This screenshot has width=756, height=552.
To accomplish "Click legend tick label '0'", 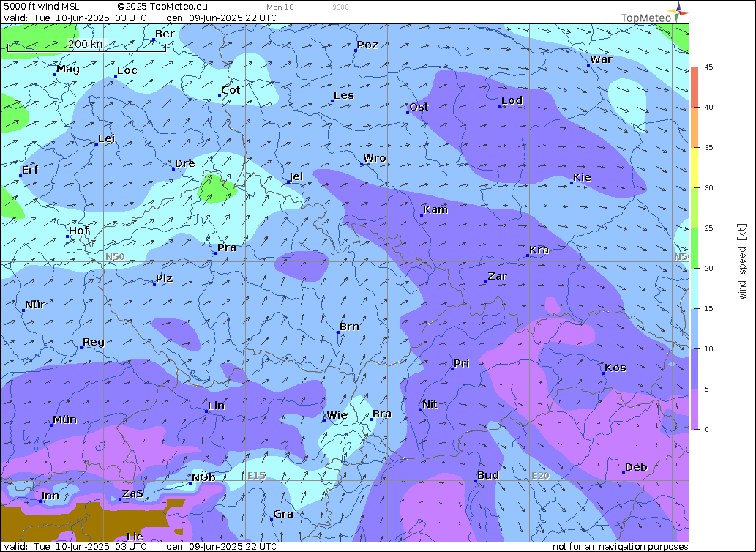I will [706, 430].
